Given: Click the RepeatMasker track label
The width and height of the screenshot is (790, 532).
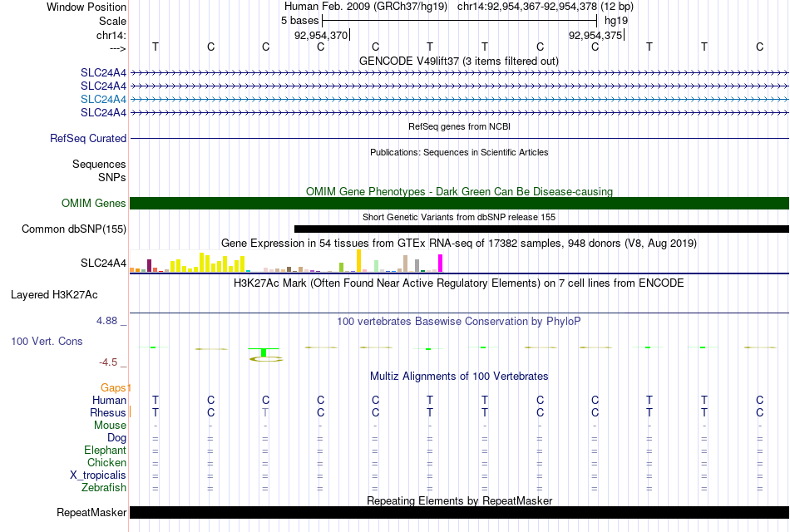Looking at the screenshot, I should [91, 512].
